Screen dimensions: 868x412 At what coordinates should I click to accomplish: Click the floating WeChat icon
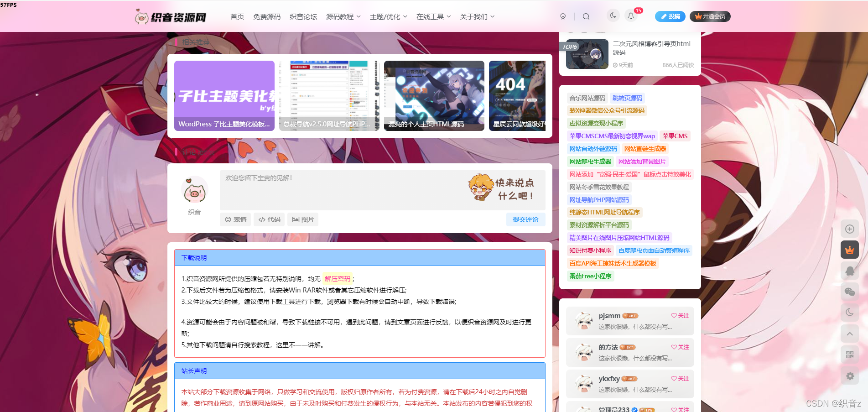850,292
